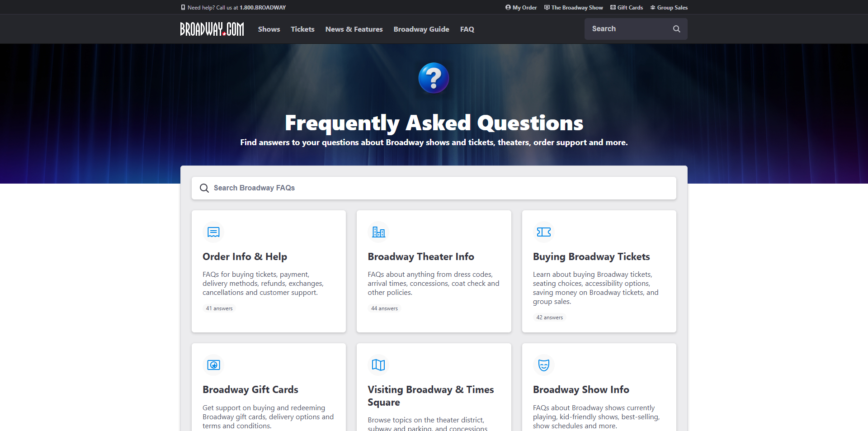868x431 pixels.
Task: Switch to the FAQ navigation item
Action: [467, 29]
